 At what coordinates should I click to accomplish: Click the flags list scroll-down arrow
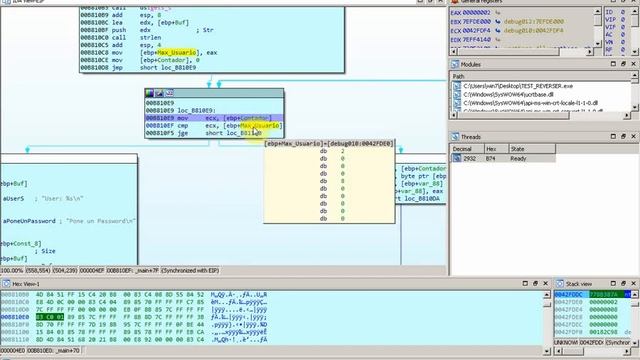634,51
